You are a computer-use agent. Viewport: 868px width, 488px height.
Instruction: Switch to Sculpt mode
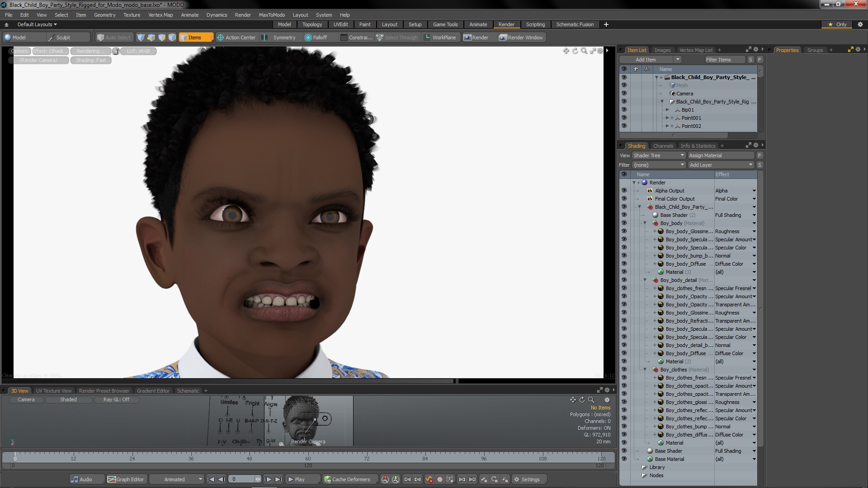pos(68,38)
